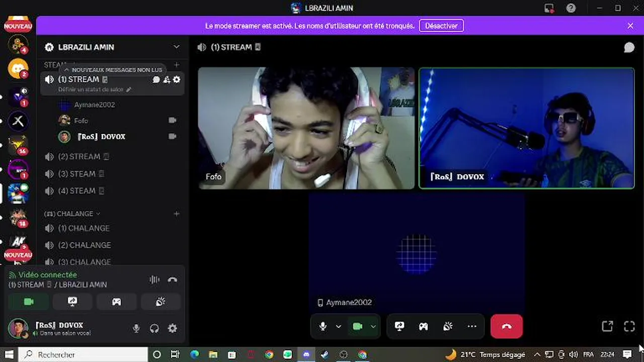Open soundboard in the call bar
This screenshot has width=644, height=362.
[448, 326]
